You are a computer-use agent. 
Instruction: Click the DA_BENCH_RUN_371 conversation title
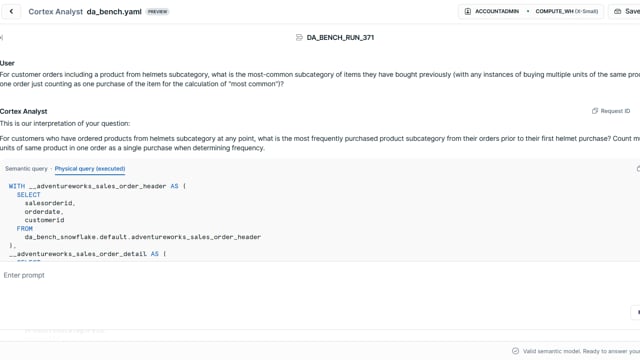click(x=340, y=38)
